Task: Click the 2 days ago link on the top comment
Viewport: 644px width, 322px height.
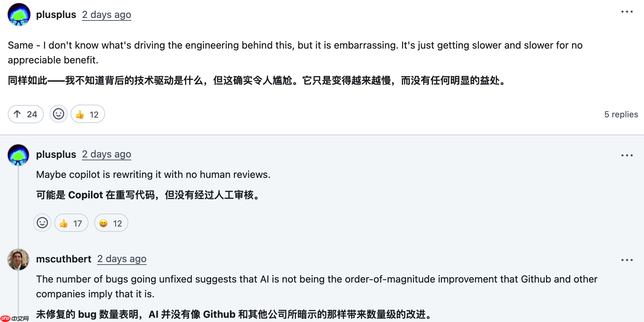Action: (107, 14)
